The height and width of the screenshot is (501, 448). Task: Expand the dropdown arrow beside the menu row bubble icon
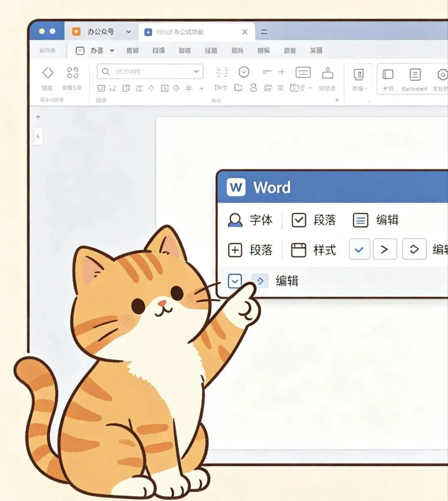112,51
